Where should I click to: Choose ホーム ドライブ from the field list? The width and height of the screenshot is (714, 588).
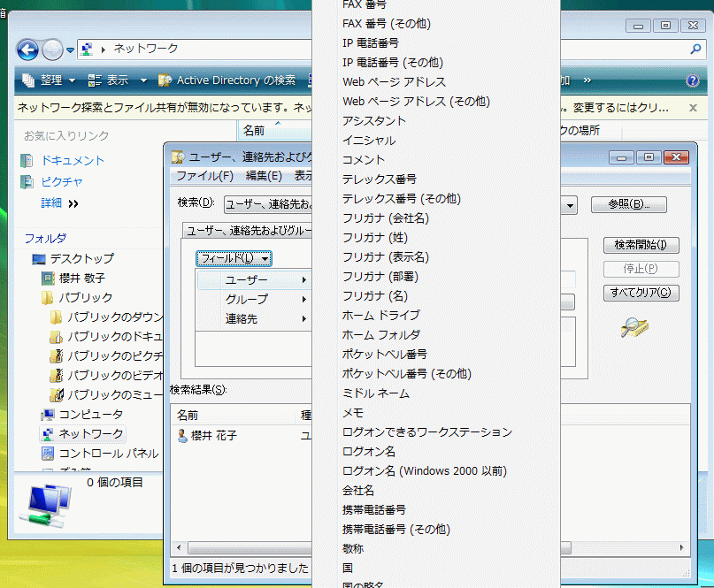(x=381, y=315)
